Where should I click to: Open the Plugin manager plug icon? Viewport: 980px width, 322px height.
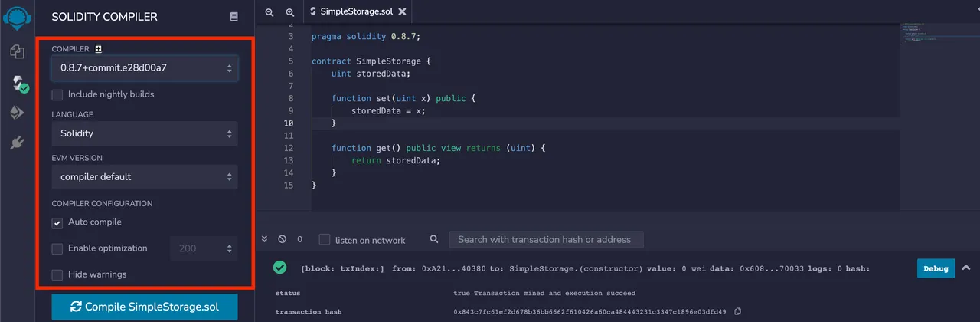pos(17,143)
